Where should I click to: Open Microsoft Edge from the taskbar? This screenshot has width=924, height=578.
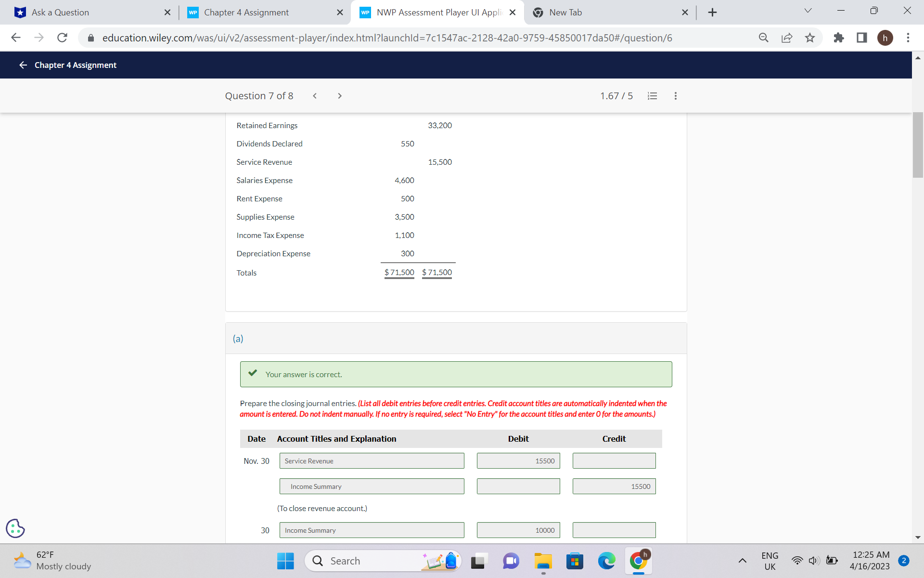tap(606, 561)
